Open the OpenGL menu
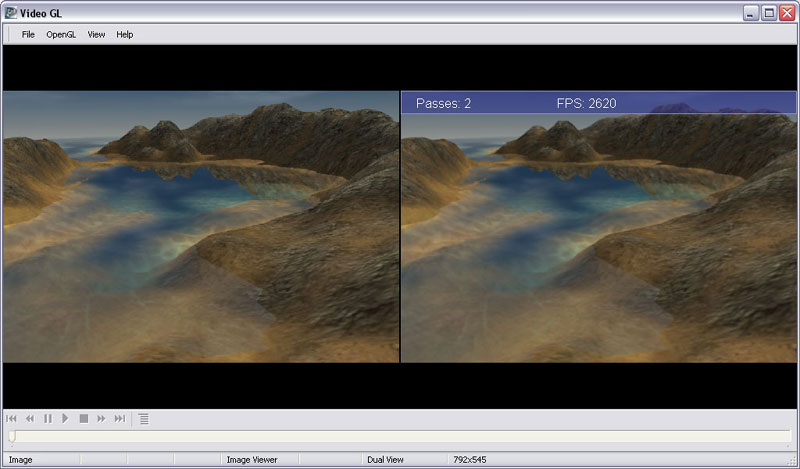The height and width of the screenshot is (469, 800). 61,34
